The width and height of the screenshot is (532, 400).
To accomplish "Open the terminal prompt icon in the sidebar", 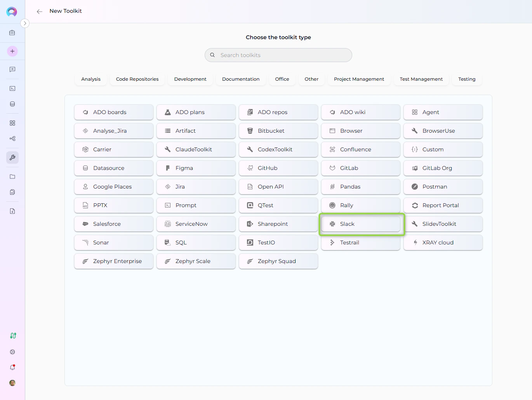I will click(x=12, y=88).
